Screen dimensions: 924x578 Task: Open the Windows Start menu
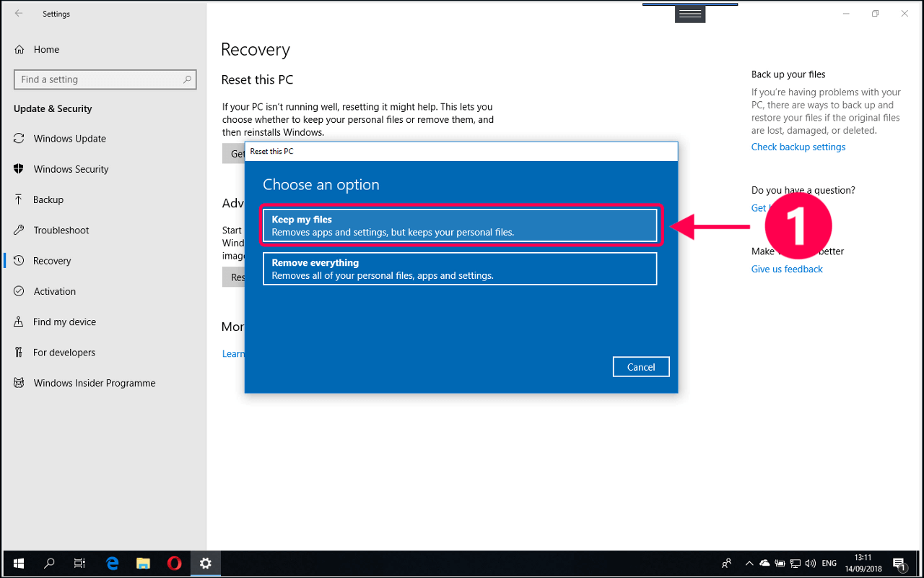pyautogui.click(x=19, y=564)
